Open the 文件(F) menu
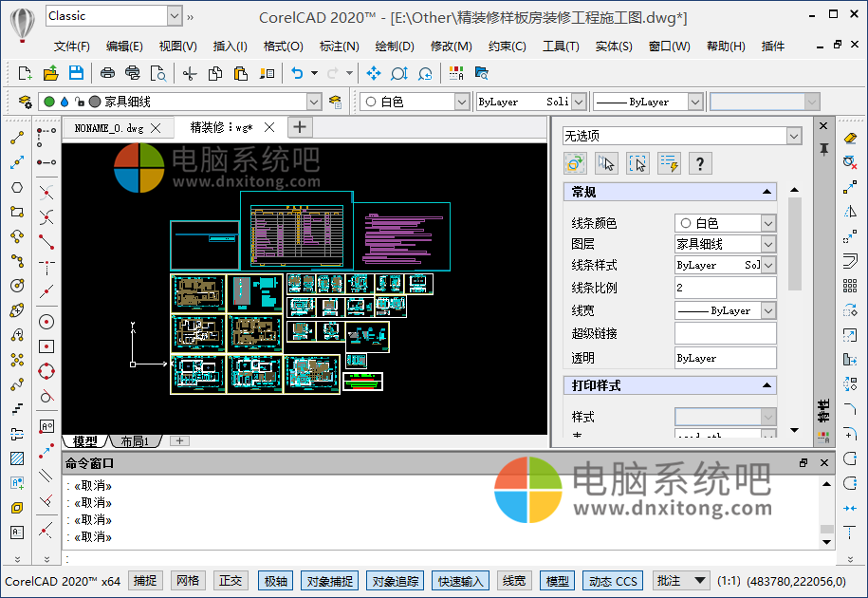Image resolution: width=868 pixels, height=598 pixels. click(x=72, y=47)
